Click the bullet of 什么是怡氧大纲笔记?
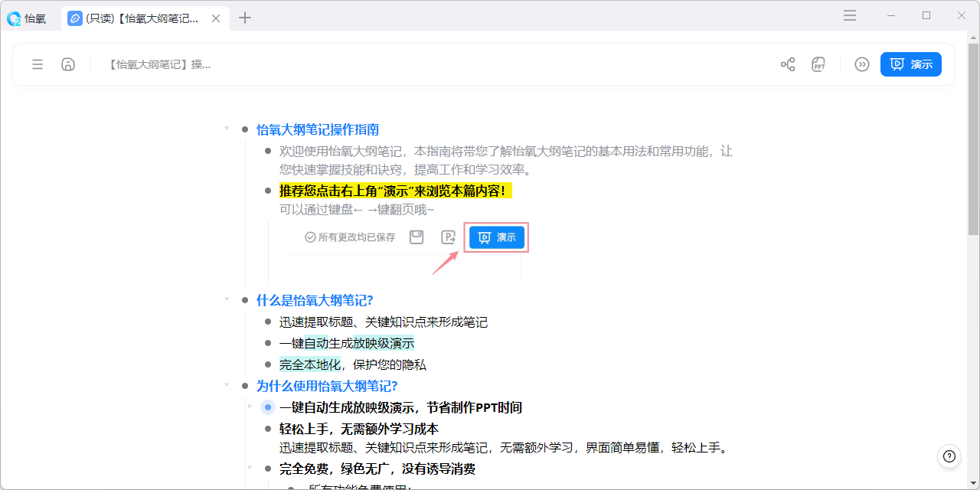This screenshot has height=490, width=980. 245,300
